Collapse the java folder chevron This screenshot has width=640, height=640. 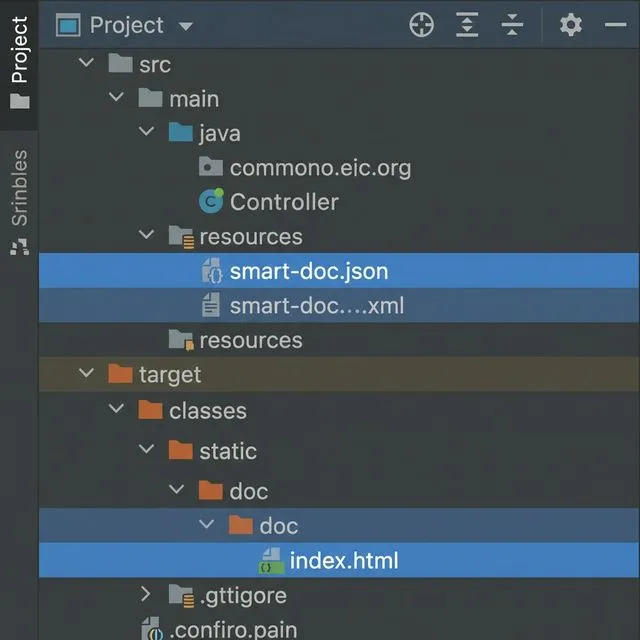click(147, 133)
